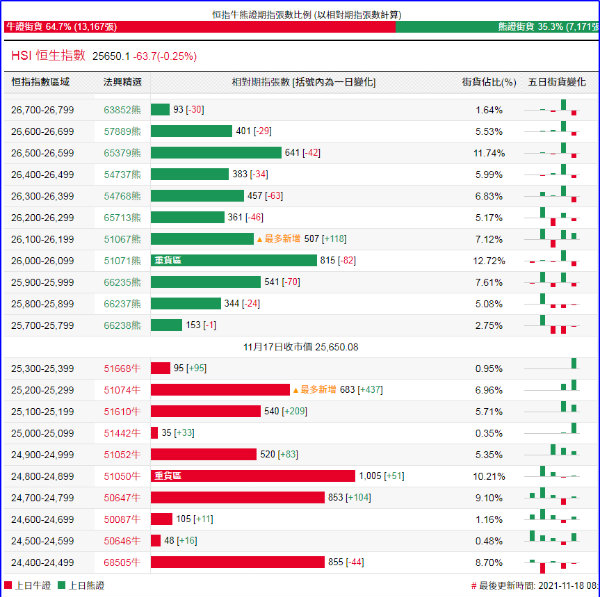Screen dimensions: 600x597
Task: Open five-day sparkline chart for 24,700-24,799
Action: coord(551,498)
